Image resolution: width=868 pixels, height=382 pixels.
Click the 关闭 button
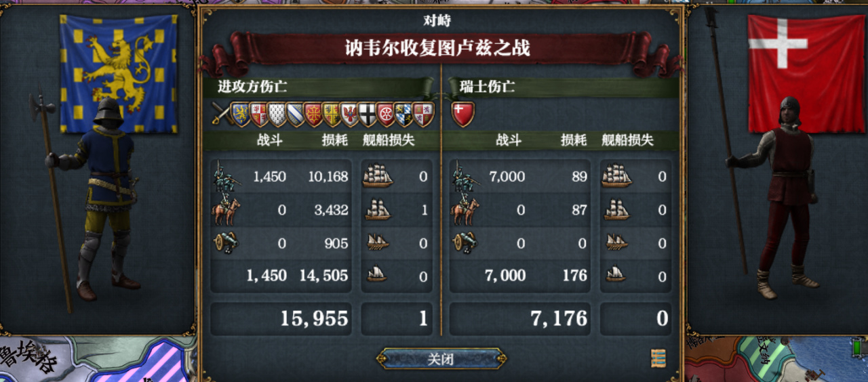tap(441, 359)
